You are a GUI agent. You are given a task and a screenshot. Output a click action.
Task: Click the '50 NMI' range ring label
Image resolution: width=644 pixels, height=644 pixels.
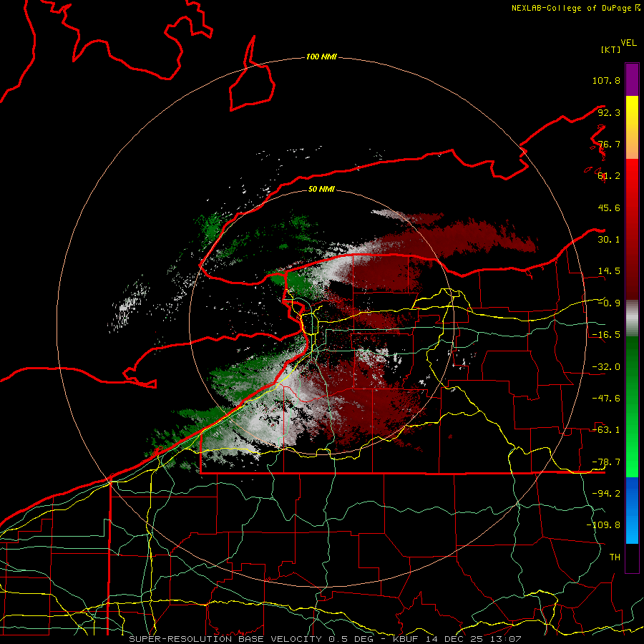tap(321, 189)
